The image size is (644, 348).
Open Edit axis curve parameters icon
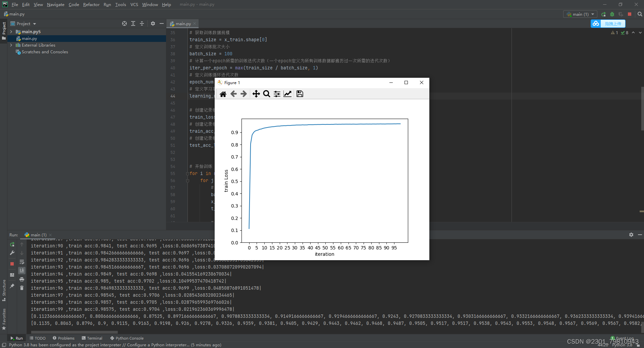click(287, 94)
